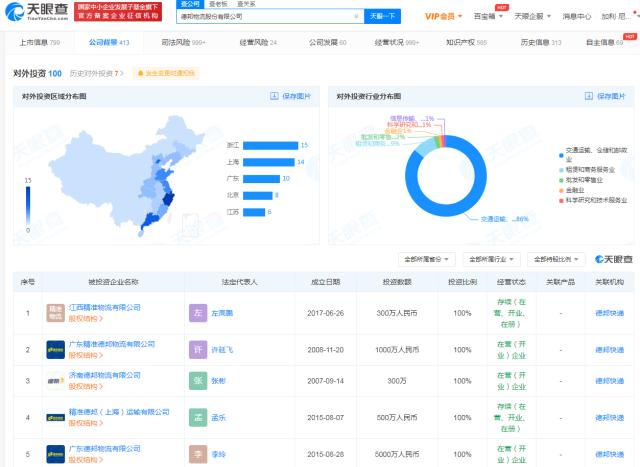Click the green avatar icon for 孟乐
This screenshot has width=640, height=467.
[x=198, y=418]
